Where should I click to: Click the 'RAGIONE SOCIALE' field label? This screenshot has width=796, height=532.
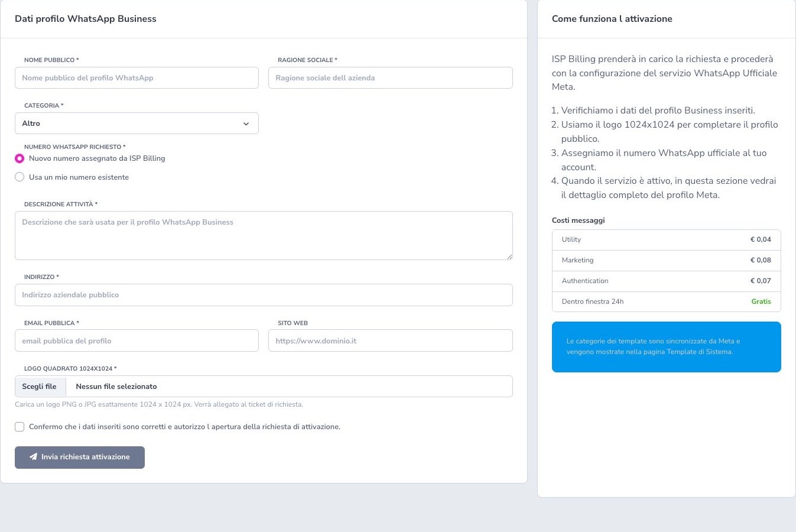307,60
